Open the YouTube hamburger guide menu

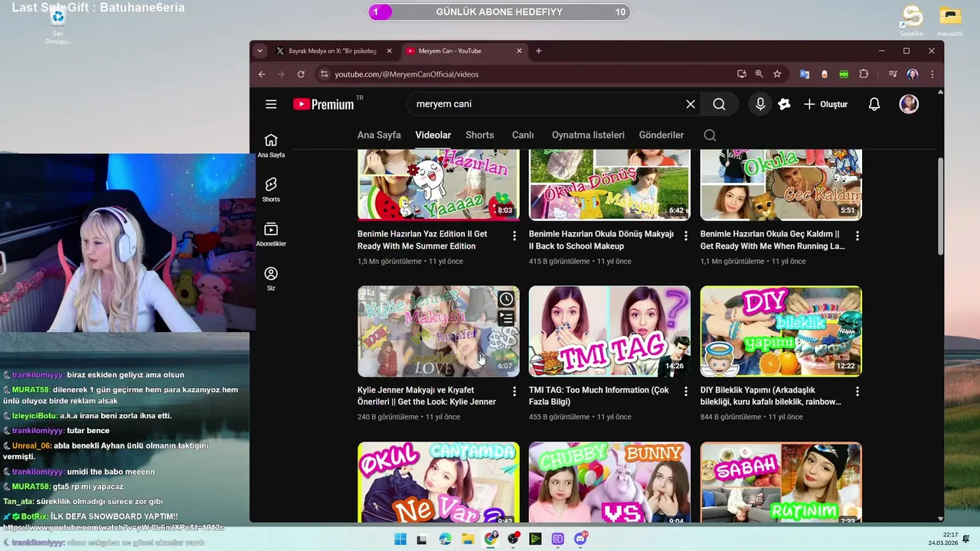click(271, 104)
